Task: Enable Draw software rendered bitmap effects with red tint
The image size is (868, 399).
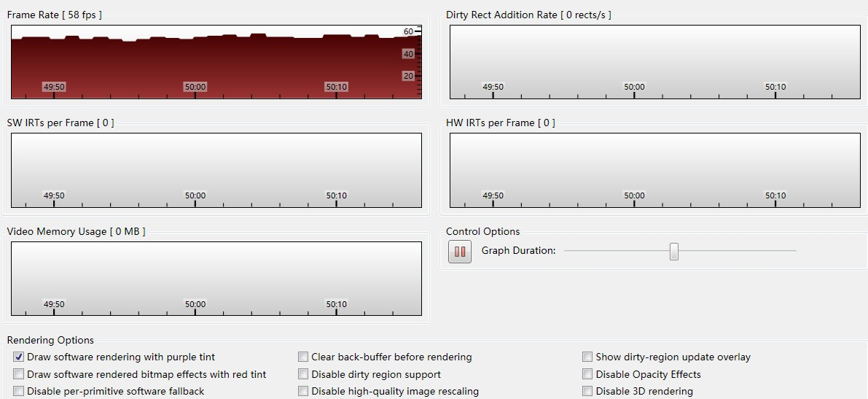Action: pos(19,374)
